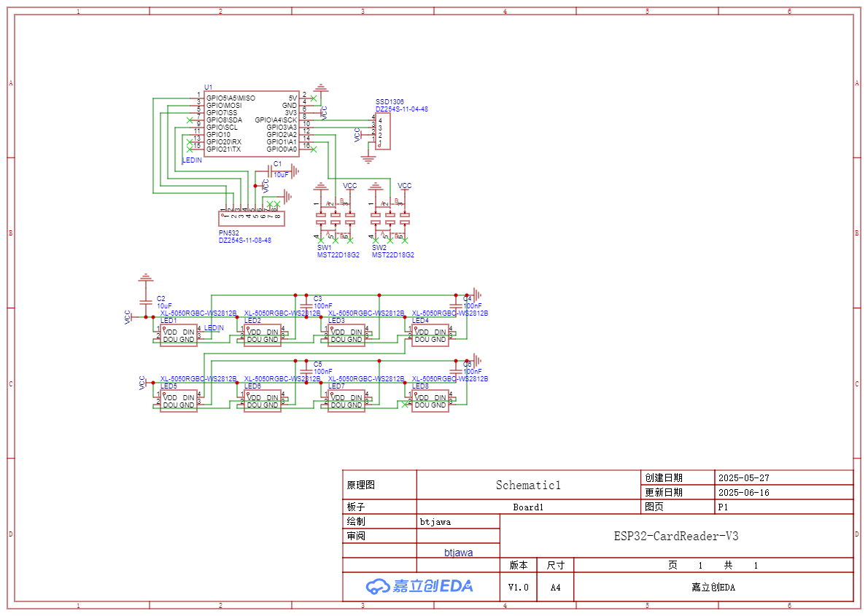Click the LEDIN net label below U1
The height and width of the screenshot is (616, 868).
click(x=192, y=160)
